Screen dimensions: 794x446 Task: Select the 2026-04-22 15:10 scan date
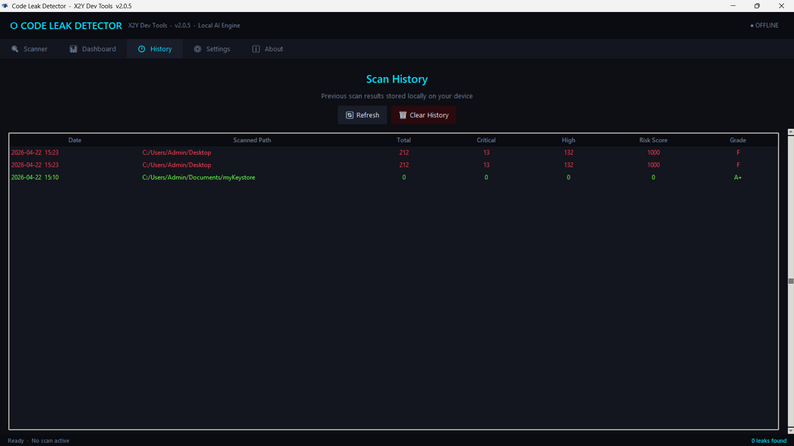coord(35,177)
